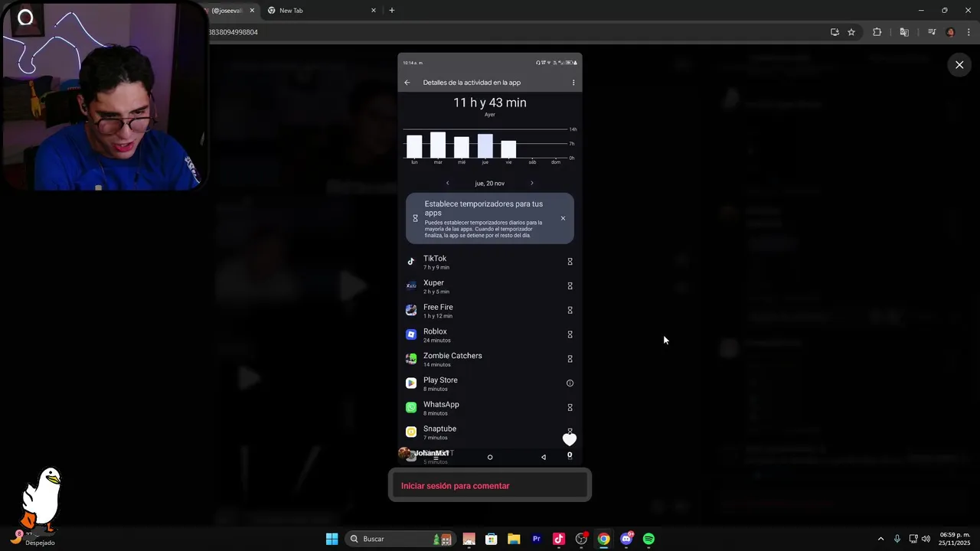Open info icon for Play Store
The image size is (980, 551).
coord(570,383)
